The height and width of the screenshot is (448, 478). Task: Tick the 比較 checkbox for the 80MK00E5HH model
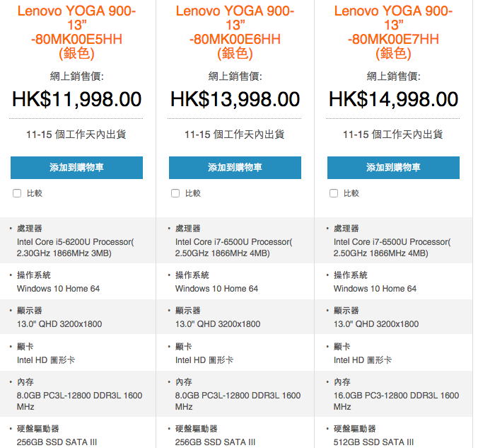tap(17, 193)
